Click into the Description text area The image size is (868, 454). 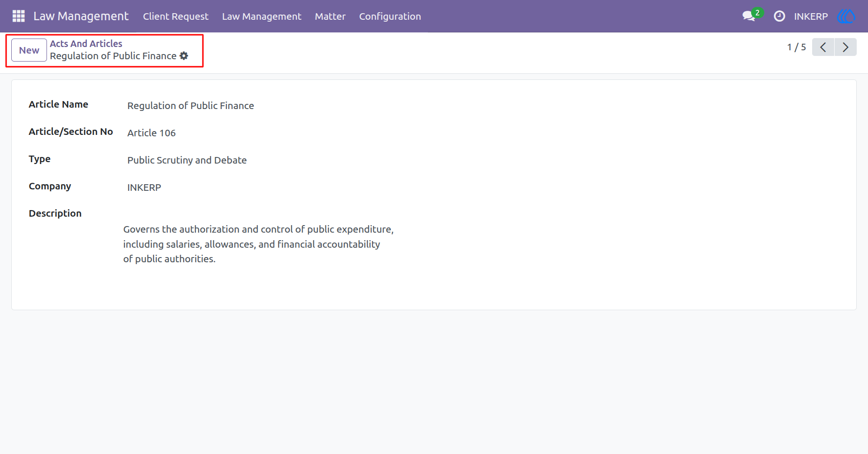(x=258, y=244)
